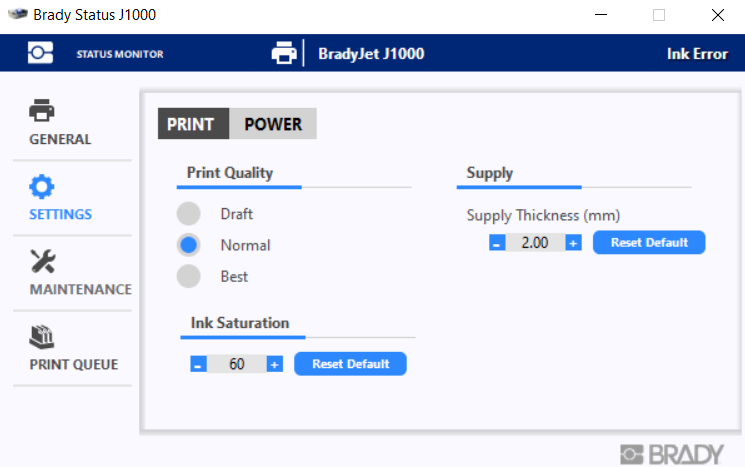Screen dimensions: 745x467
Task: Click the Status Monitor logo icon
Action: point(40,53)
